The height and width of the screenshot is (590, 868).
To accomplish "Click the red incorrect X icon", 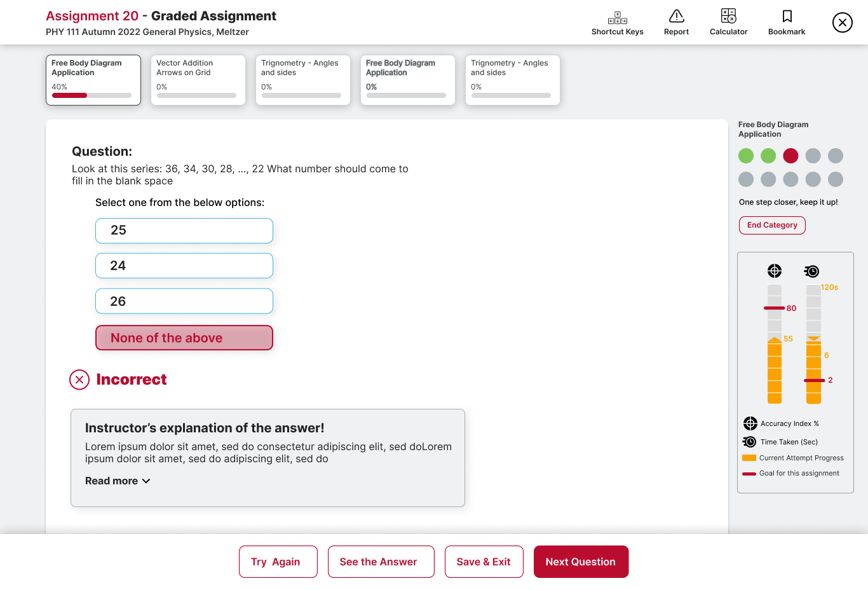I will pos(79,380).
